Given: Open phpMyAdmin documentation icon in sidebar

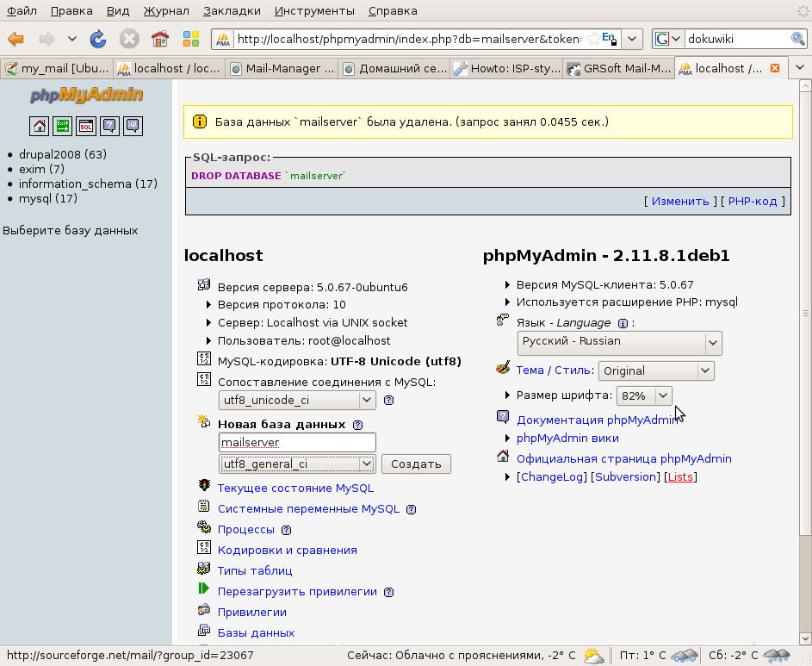Looking at the screenshot, I should point(109,126).
